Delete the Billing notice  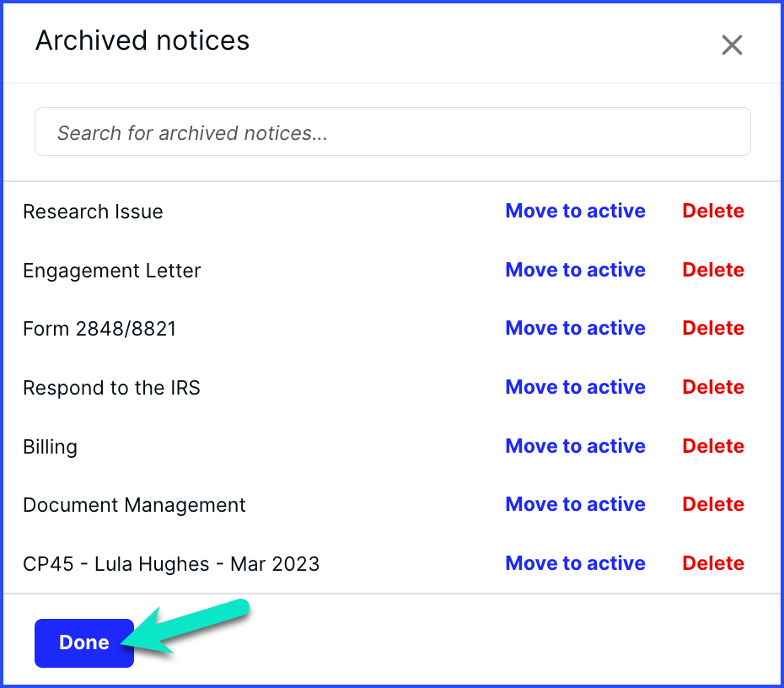coord(713,446)
